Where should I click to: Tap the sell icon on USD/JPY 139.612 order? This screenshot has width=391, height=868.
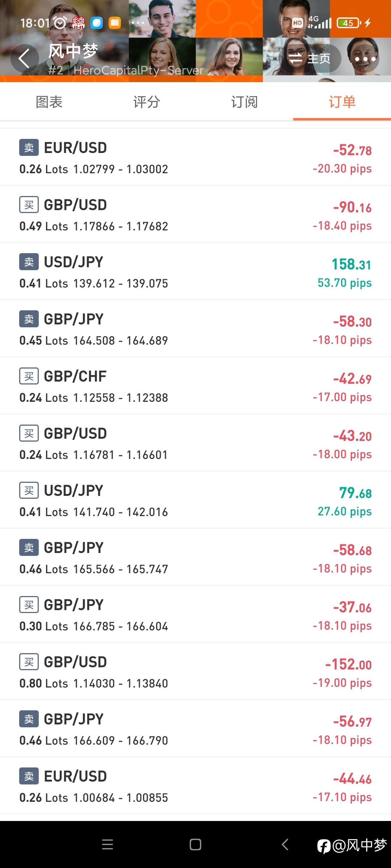click(29, 262)
